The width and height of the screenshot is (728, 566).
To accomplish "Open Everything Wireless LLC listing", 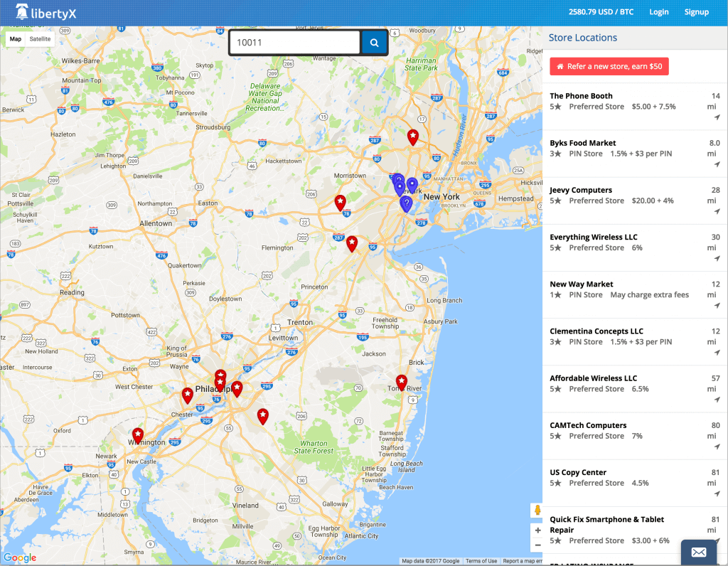I will click(594, 237).
